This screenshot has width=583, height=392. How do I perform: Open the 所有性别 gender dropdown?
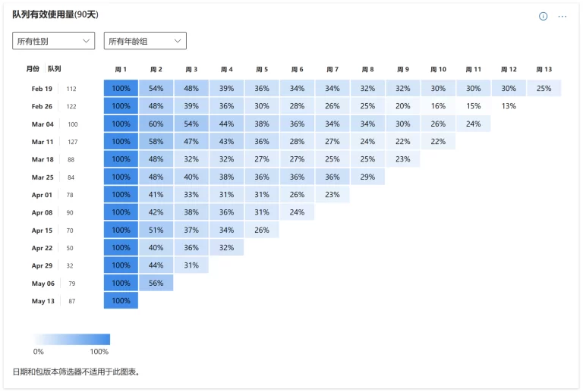tap(54, 41)
